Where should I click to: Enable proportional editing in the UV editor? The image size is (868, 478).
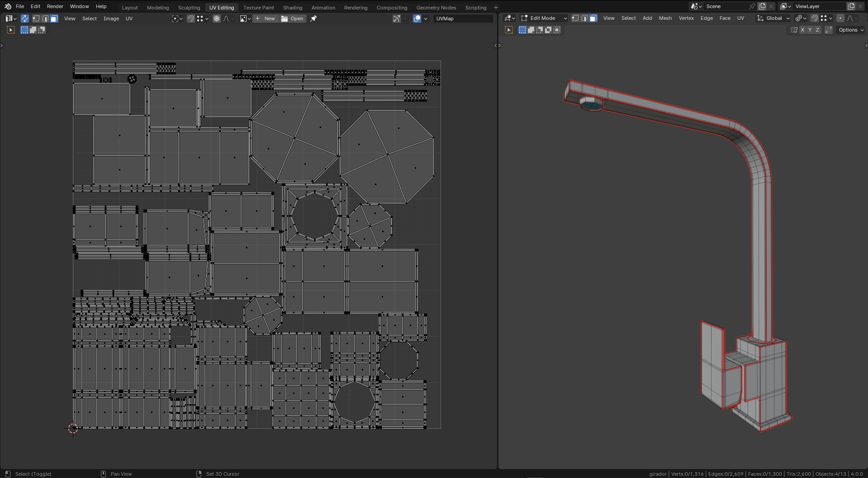point(217,19)
